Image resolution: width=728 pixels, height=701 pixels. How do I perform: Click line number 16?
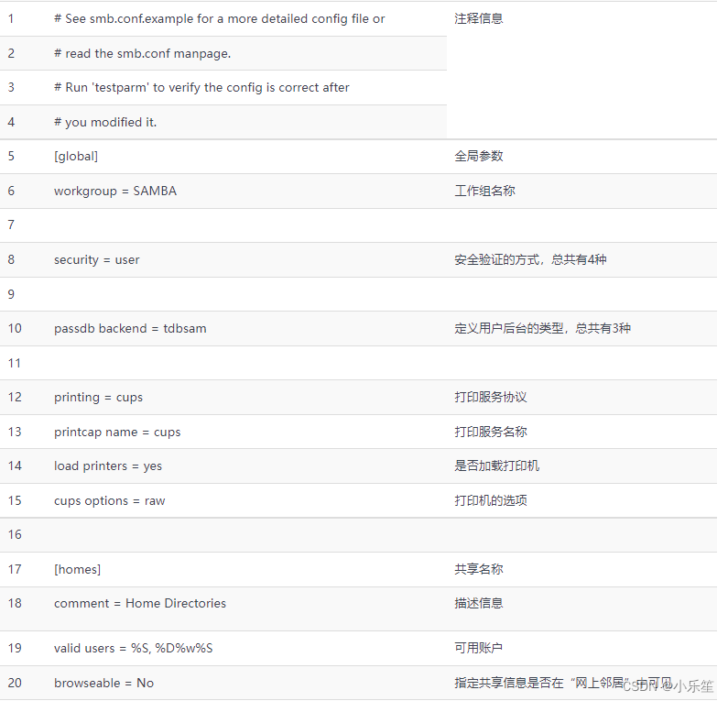click(x=15, y=535)
